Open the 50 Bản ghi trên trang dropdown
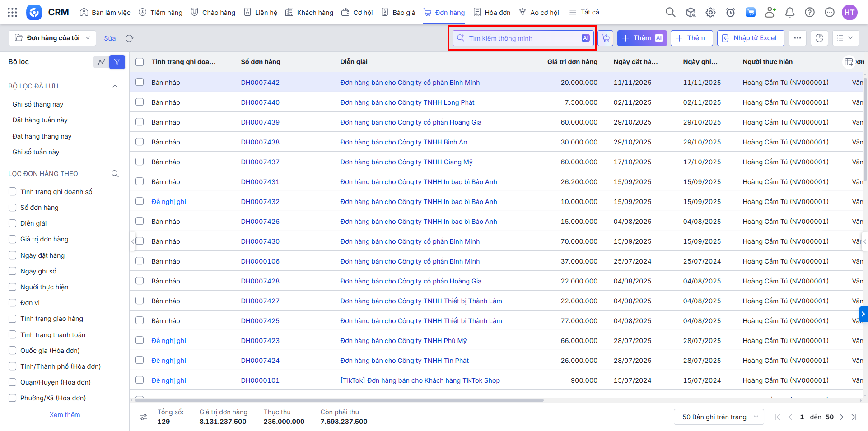Viewport: 868px width, 431px height. (x=719, y=417)
